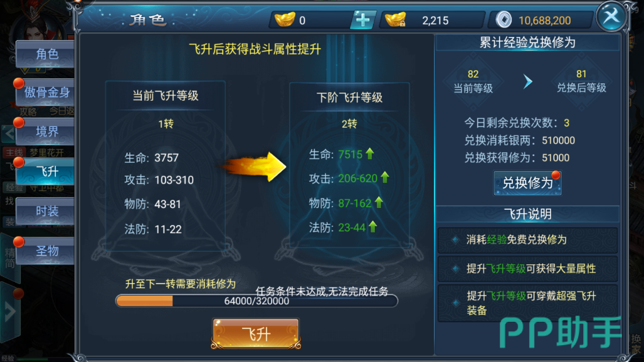The height and width of the screenshot is (362, 644).
Task: Select the 飞升 tab
Action: pos(46,171)
